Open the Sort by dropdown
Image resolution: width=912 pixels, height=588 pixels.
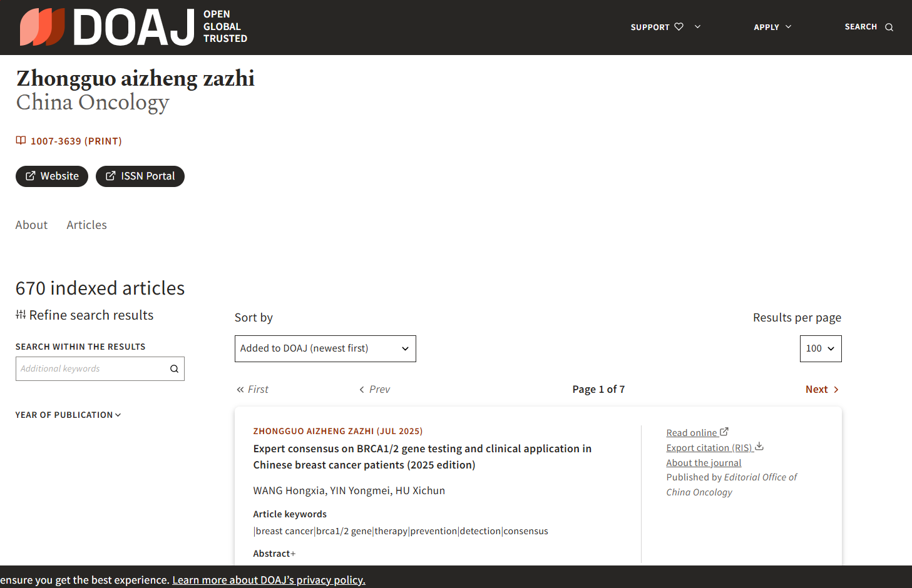pyautogui.click(x=325, y=348)
